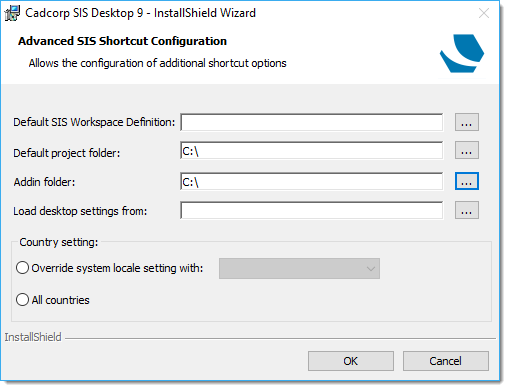Select the All countries radio button

[22, 300]
